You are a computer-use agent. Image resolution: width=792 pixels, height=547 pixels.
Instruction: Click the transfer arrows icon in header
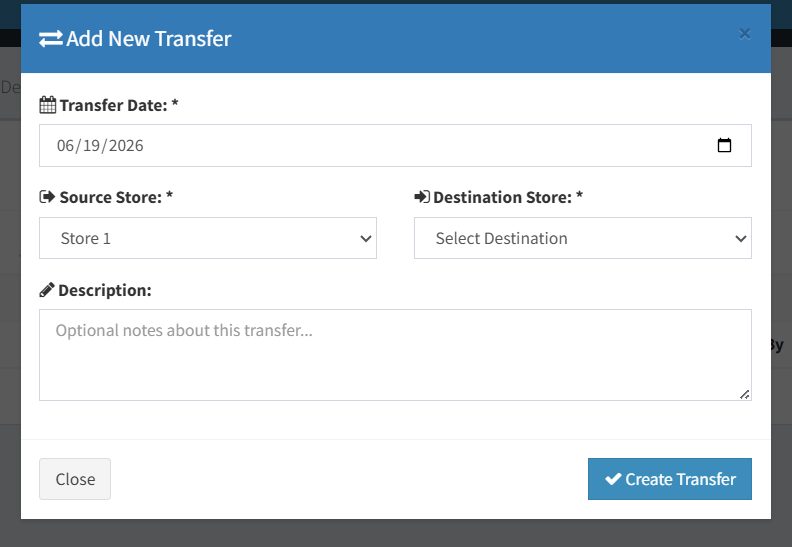click(x=51, y=39)
